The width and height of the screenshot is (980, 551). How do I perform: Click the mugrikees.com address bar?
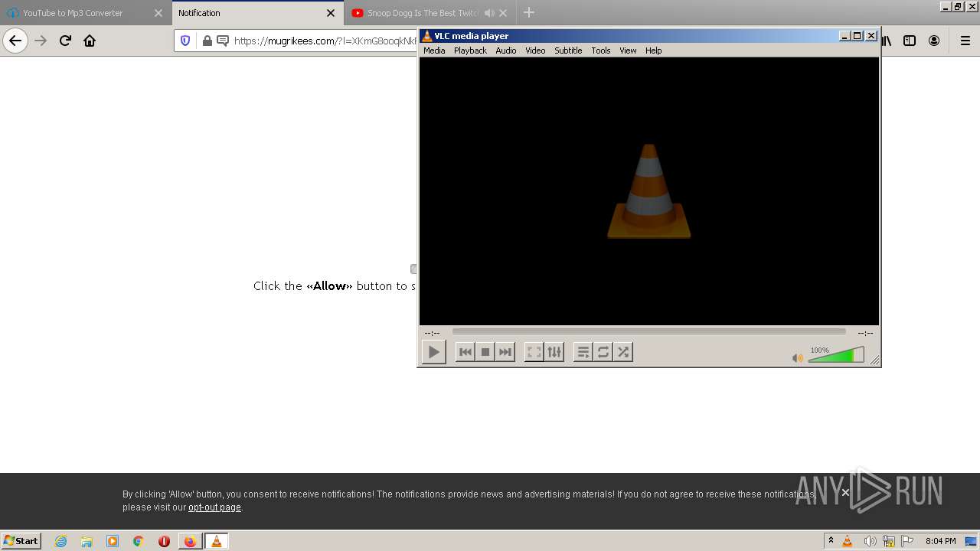click(325, 41)
